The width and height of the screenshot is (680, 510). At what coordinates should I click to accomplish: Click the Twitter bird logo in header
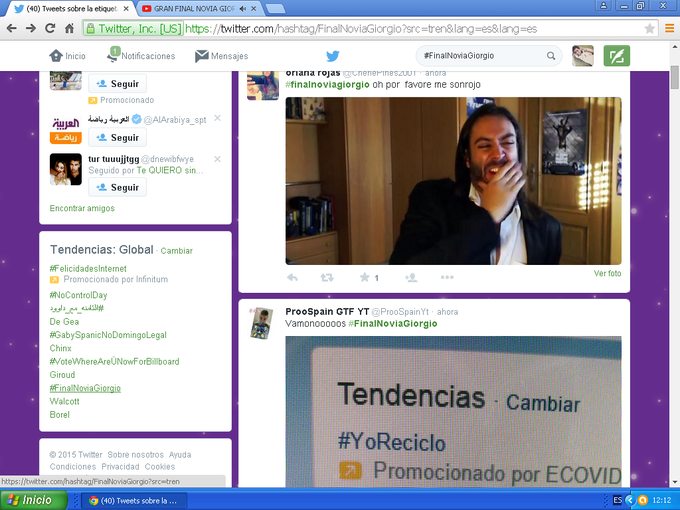[x=333, y=56]
